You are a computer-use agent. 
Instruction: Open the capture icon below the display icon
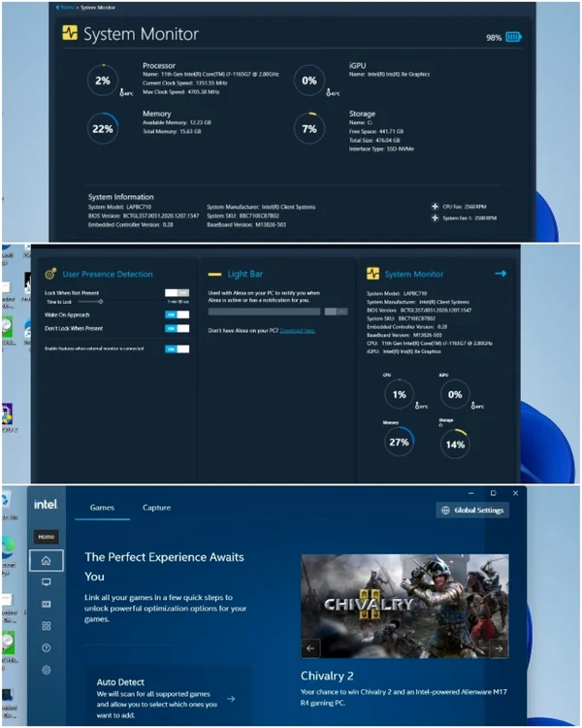point(46,604)
